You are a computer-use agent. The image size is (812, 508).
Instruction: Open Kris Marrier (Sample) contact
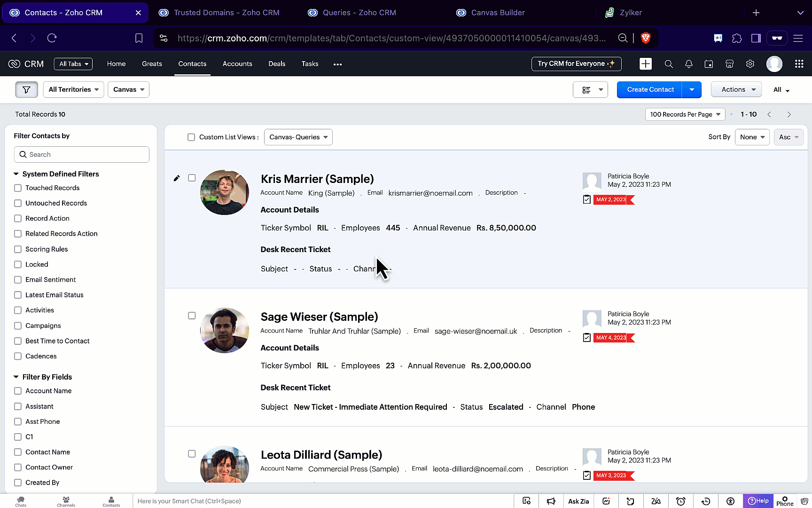click(317, 179)
